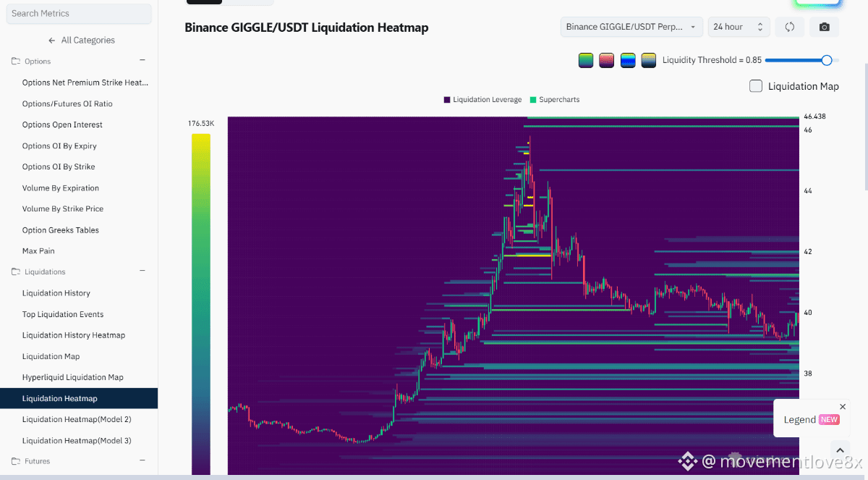Toggle the Liquidation Leverage legend series
Screen dimensions: 868x480
coord(482,99)
